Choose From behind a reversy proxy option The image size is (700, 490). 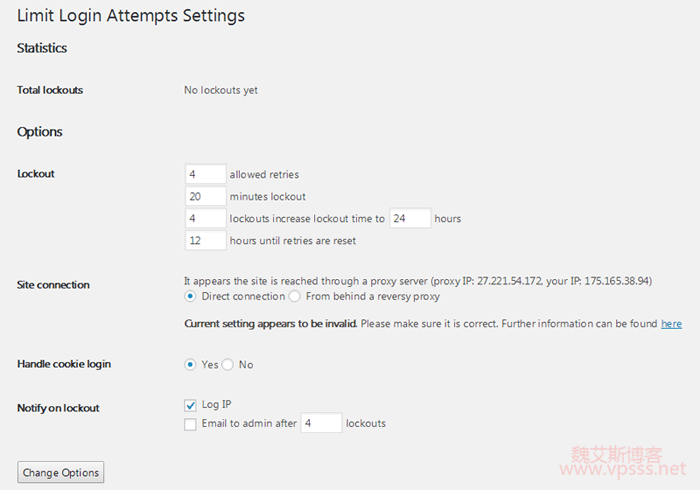coord(295,296)
